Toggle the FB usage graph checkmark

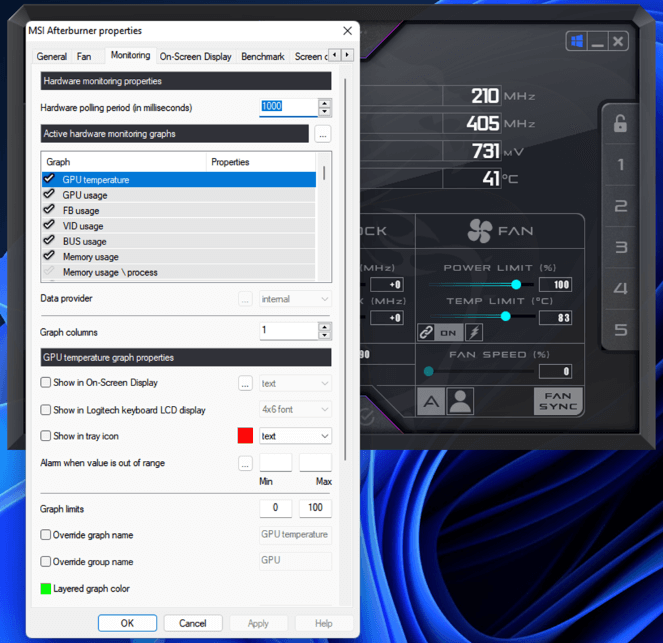(x=49, y=209)
